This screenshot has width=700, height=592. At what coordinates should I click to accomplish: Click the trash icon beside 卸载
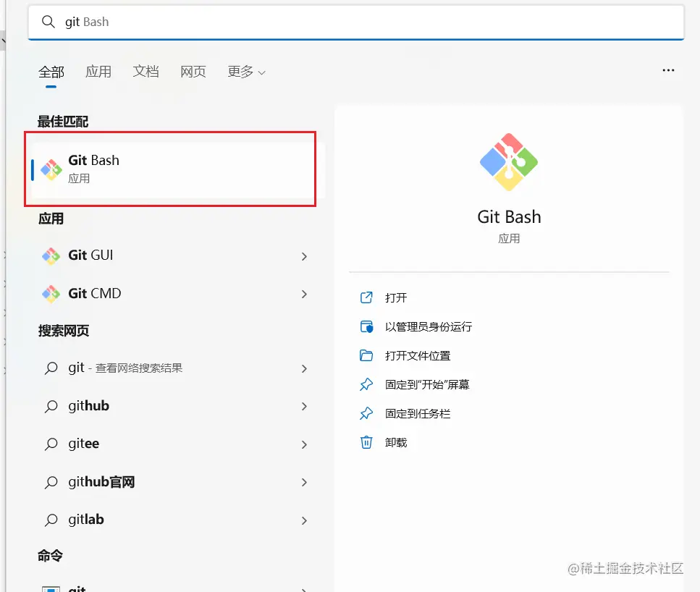tap(366, 442)
